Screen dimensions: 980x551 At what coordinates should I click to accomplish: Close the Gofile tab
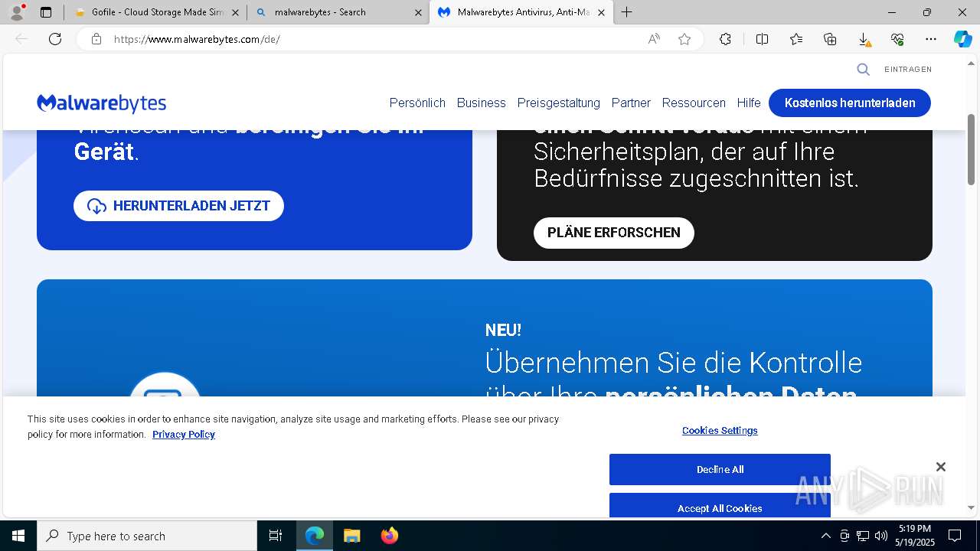(235, 12)
